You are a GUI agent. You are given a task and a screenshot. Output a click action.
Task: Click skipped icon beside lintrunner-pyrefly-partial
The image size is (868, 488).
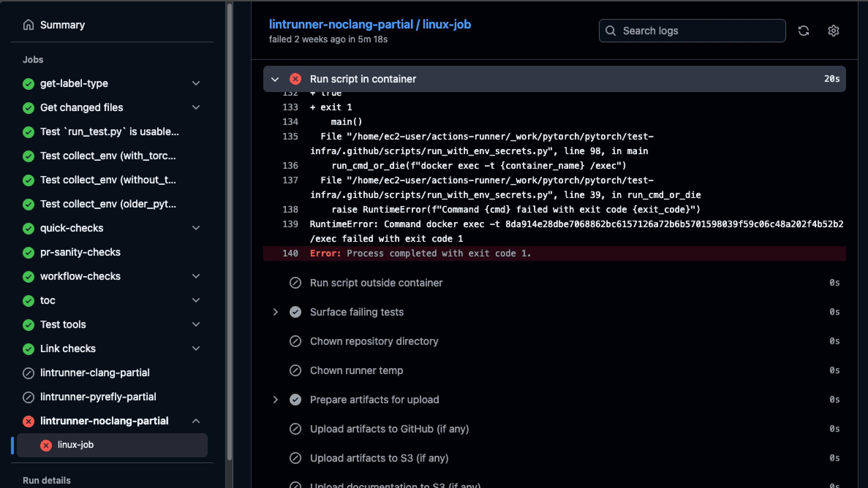click(x=29, y=397)
